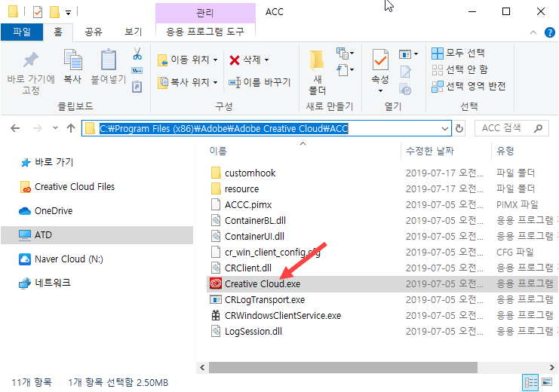Click the scroll left arrow

click(202, 367)
